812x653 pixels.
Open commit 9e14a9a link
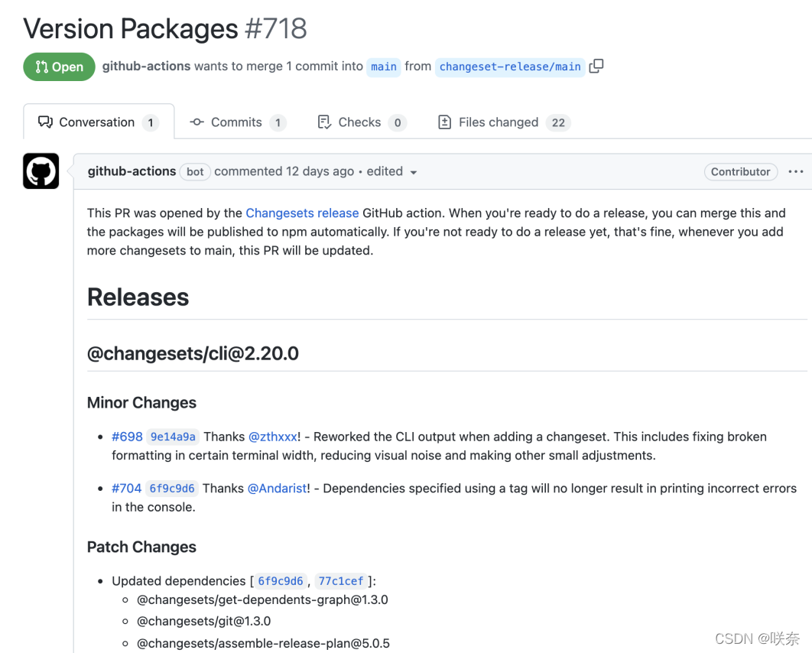(173, 437)
